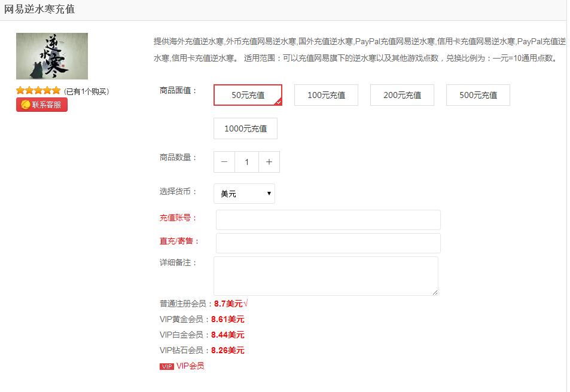Image resolution: width=570 pixels, height=392 pixels.
Task: Click the five-star rating icons
Action: (38, 90)
